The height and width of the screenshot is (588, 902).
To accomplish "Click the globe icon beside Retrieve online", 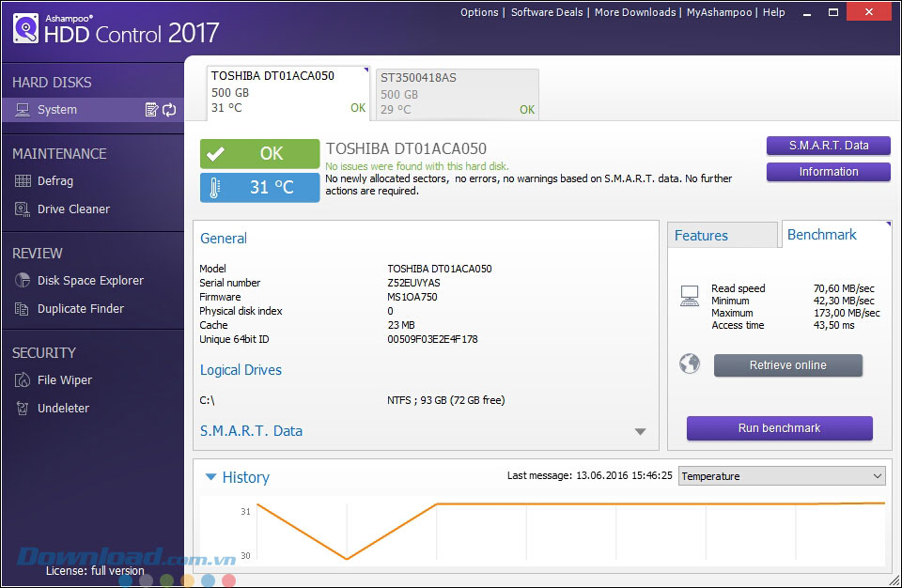I will point(690,364).
